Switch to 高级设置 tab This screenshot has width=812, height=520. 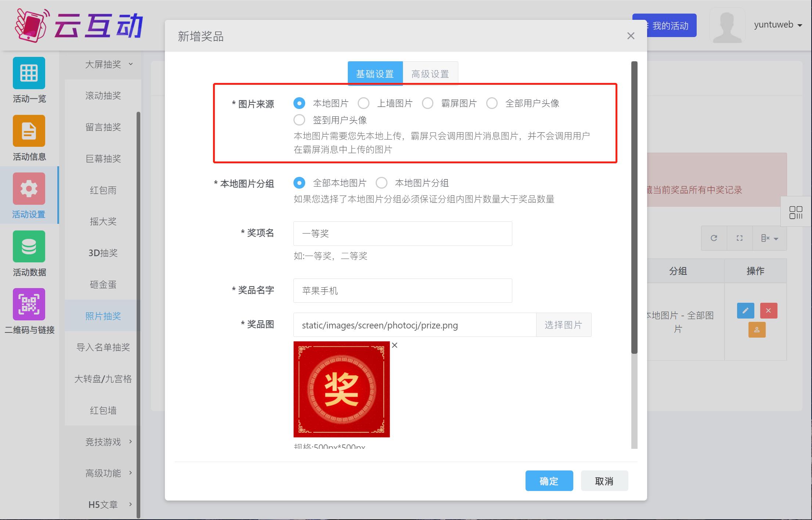[x=430, y=73]
